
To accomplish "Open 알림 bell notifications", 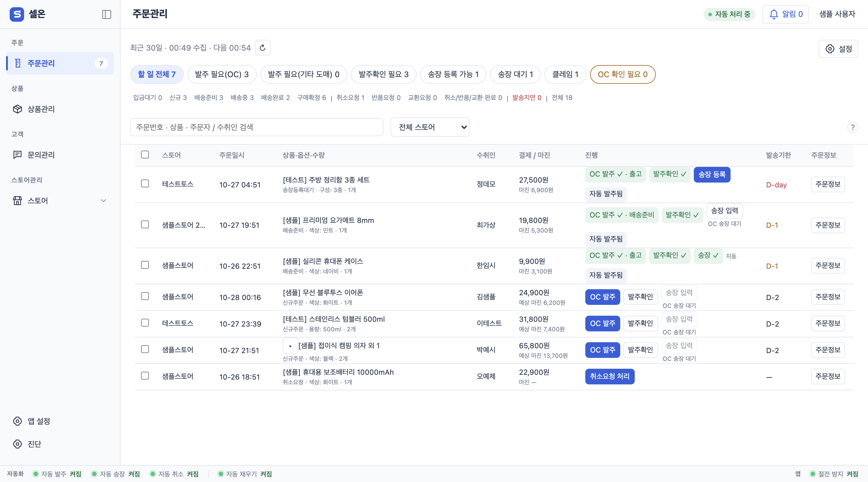I will point(785,14).
